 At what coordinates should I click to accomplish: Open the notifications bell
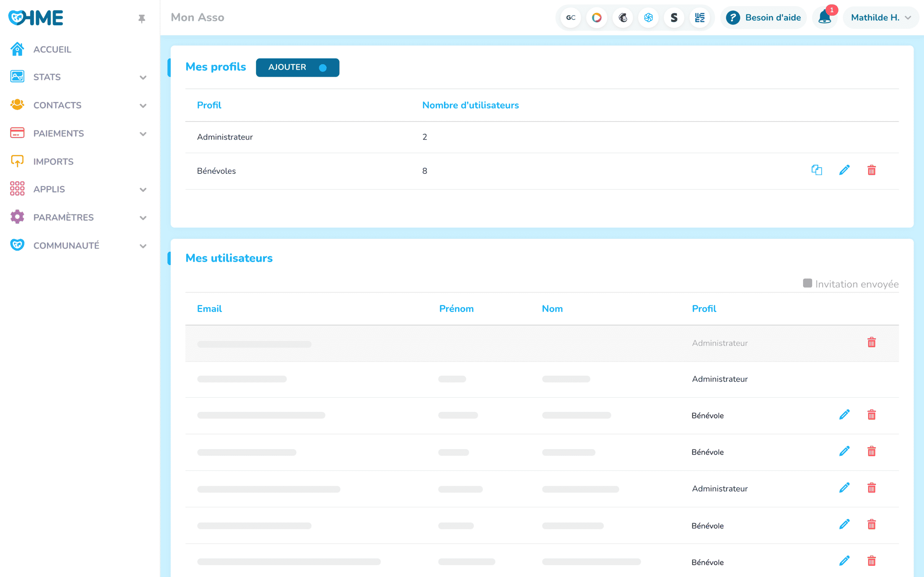[824, 18]
